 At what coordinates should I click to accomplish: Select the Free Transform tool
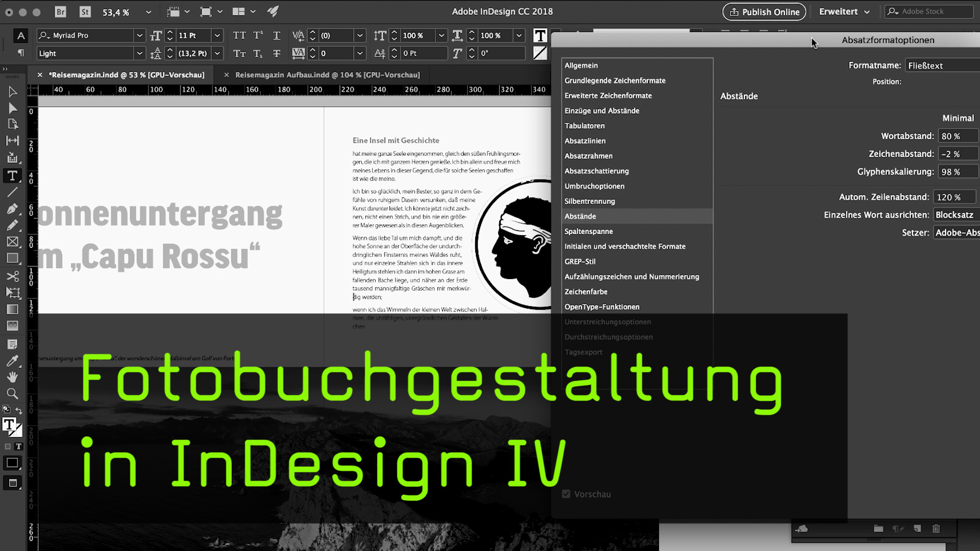pos(13,293)
